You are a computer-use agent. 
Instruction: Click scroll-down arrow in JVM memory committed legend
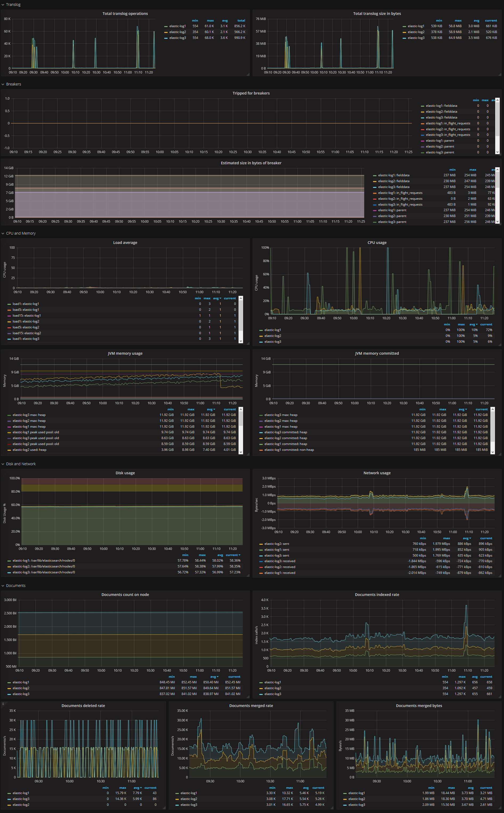(x=493, y=452)
